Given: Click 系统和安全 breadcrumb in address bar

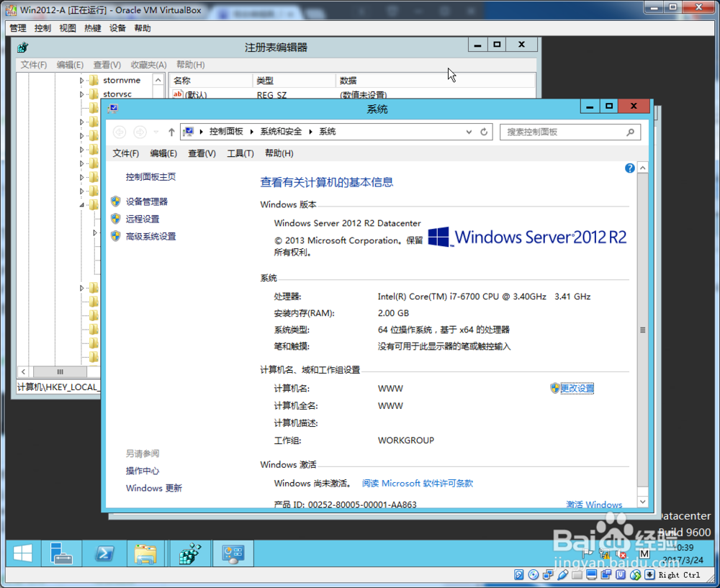Looking at the screenshot, I should (x=281, y=132).
